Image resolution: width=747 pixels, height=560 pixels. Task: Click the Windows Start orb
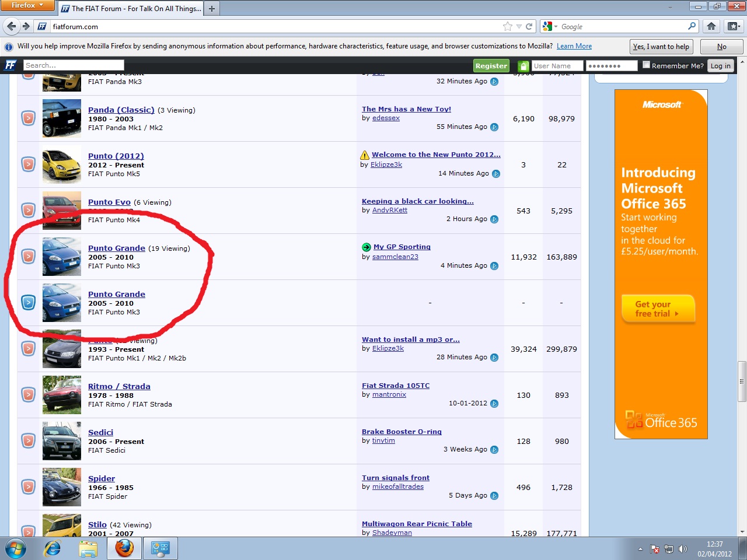click(x=16, y=549)
